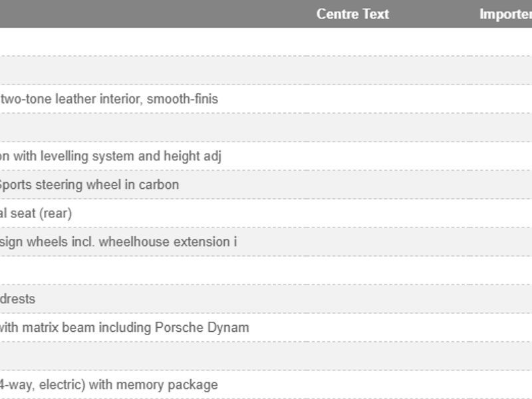Select the two-tone leather interior row text
This screenshot has height=399, width=532.
click(x=109, y=99)
